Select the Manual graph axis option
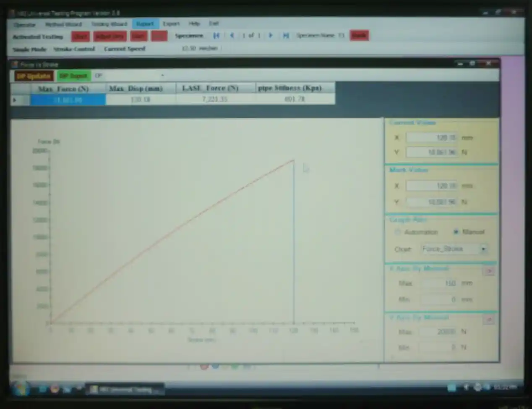The width and height of the screenshot is (532, 409). pyautogui.click(x=456, y=232)
